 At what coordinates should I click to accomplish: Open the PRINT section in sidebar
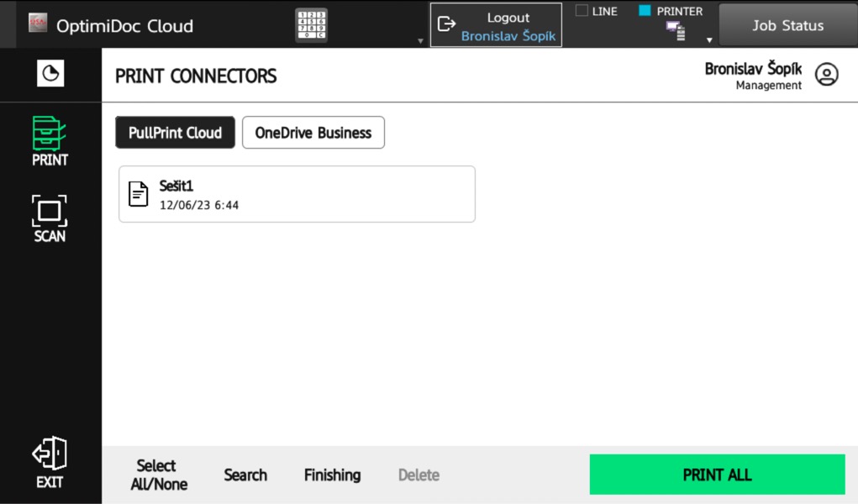50,141
